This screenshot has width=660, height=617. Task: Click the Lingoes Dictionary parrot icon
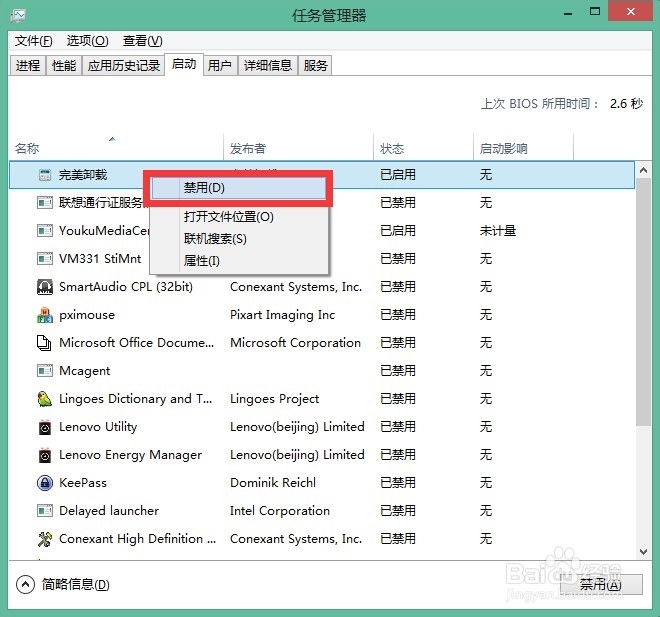45,399
